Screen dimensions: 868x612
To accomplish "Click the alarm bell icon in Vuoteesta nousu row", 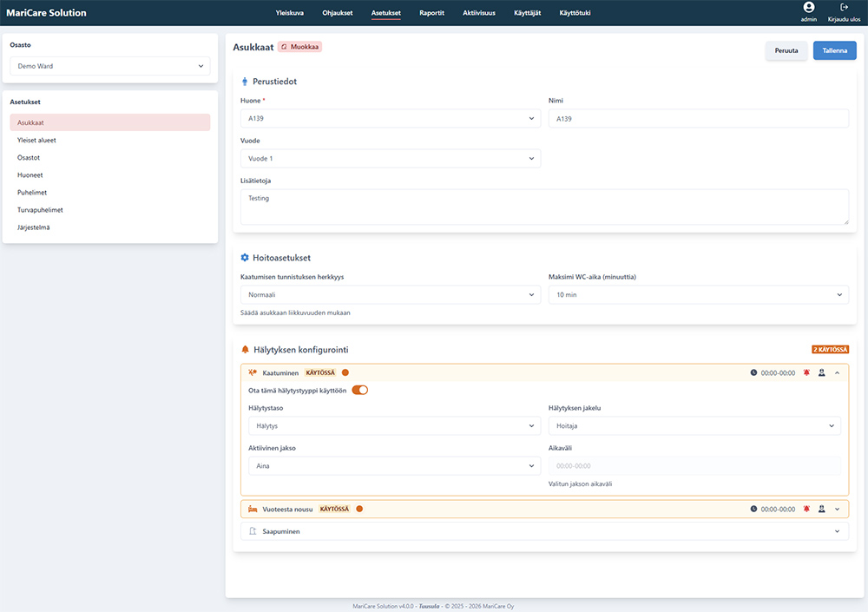I will [x=806, y=509].
